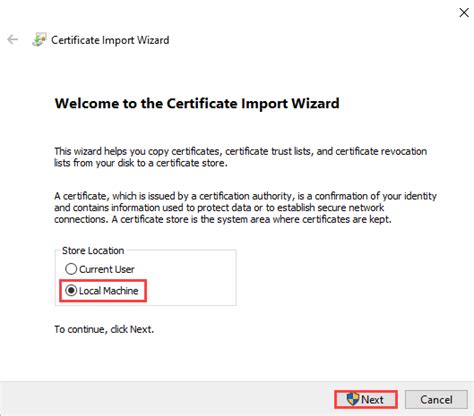
Task: Click the Certificate Import Wizard title text
Action: tap(110, 40)
